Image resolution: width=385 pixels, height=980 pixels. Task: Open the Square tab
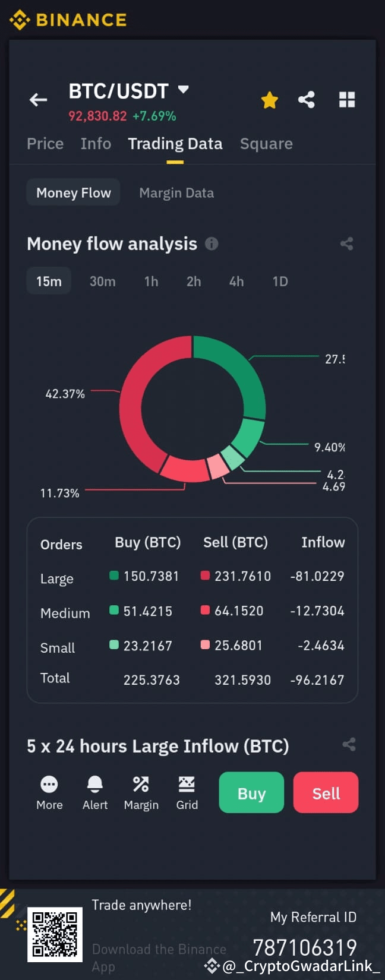[266, 143]
